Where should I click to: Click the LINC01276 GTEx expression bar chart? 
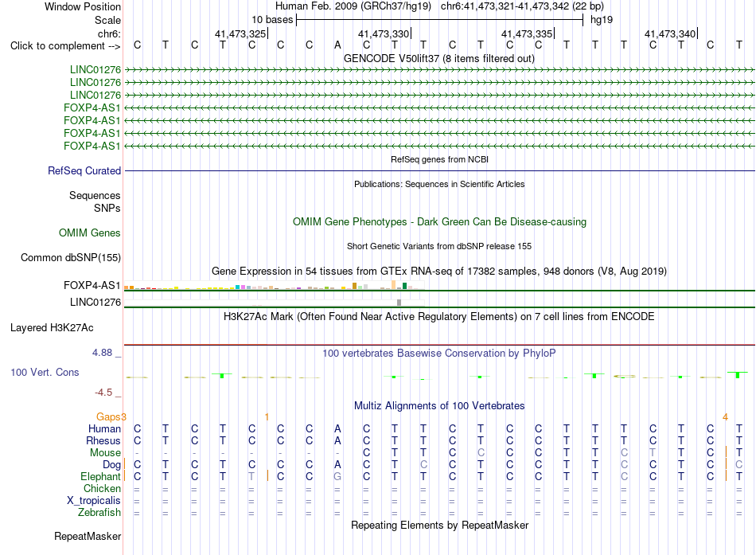point(274,303)
